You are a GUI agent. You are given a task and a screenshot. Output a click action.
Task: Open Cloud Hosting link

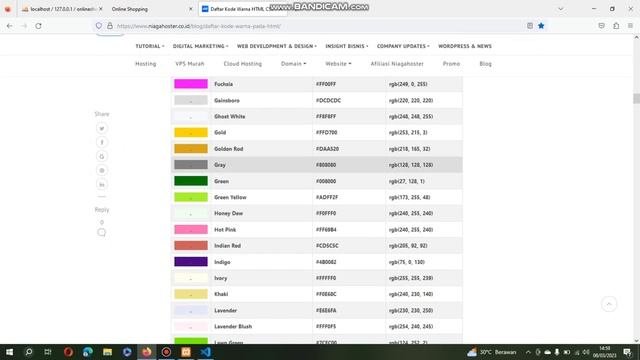(x=242, y=64)
